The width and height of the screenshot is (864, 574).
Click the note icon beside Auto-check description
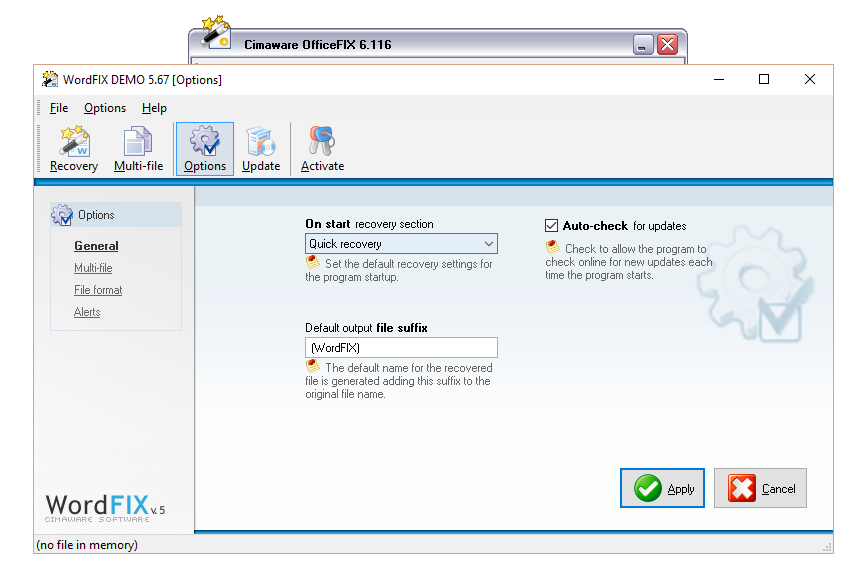[553, 247]
